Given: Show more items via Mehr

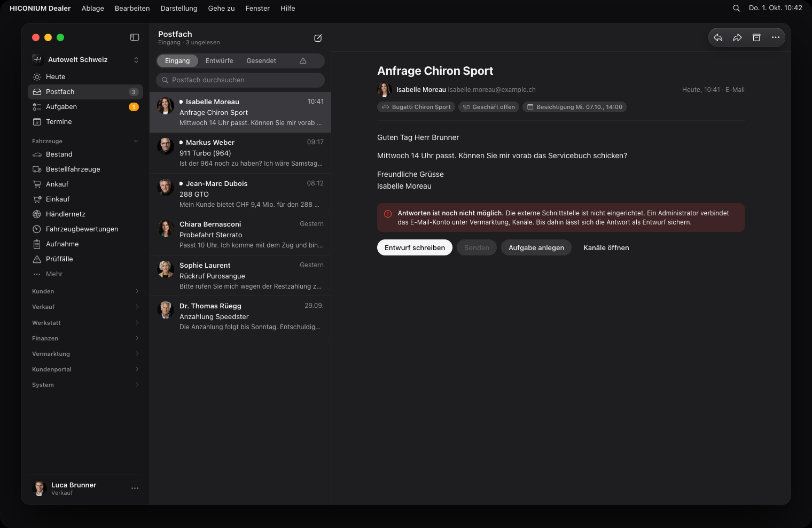Looking at the screenshot, I should (x=85, y=274).
